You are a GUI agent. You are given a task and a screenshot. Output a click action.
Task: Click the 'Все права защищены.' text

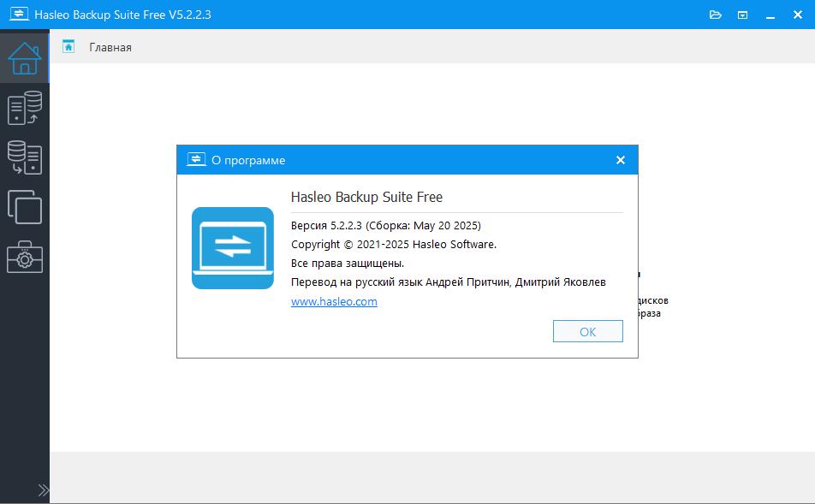click(x=348, y=264)
